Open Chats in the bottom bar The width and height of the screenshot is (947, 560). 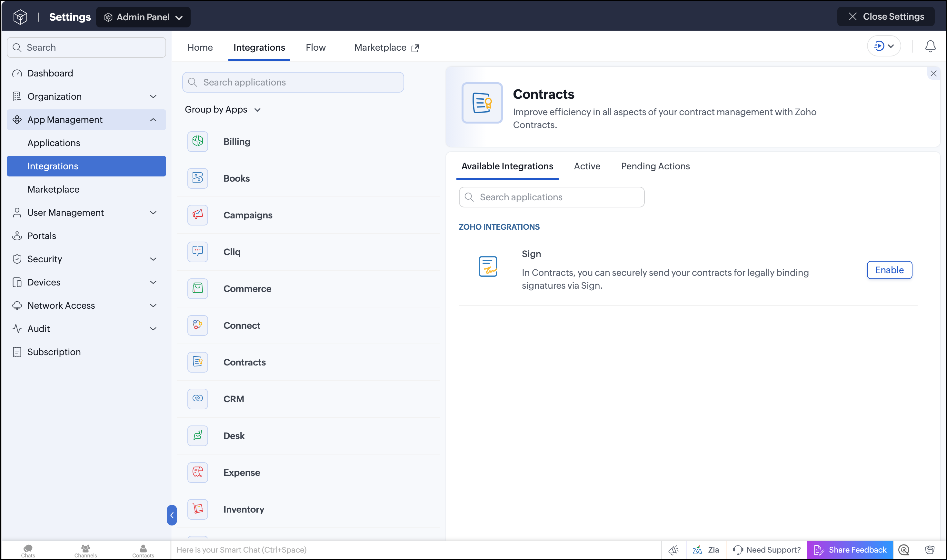point(28,551)
